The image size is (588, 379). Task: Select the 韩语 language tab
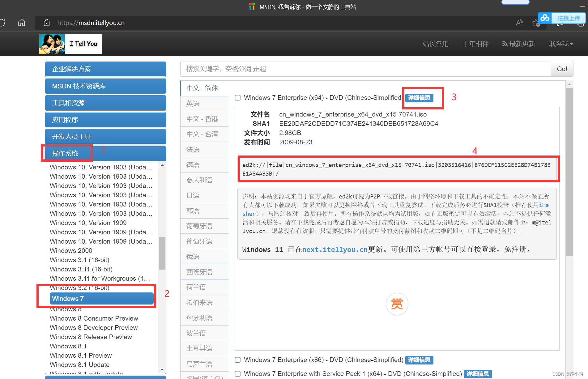point(205,211)
